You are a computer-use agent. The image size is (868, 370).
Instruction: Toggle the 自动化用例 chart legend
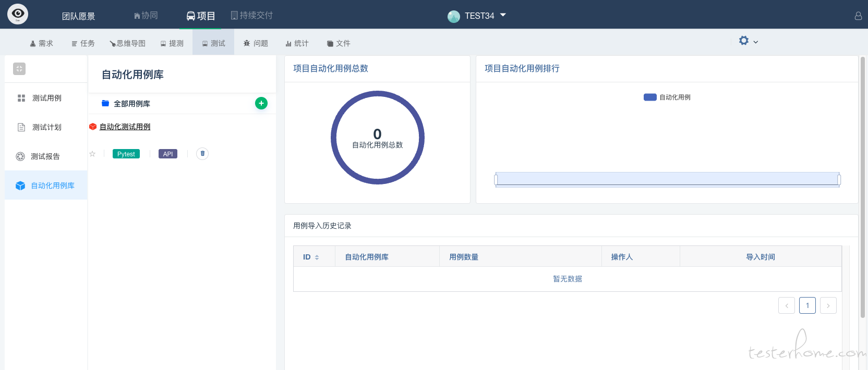(x=667, y=97)
